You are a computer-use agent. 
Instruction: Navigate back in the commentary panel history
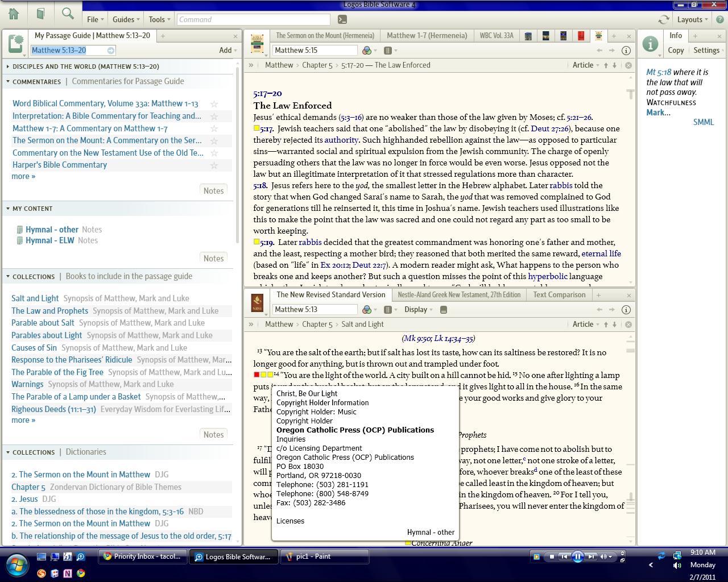point(599,50)
